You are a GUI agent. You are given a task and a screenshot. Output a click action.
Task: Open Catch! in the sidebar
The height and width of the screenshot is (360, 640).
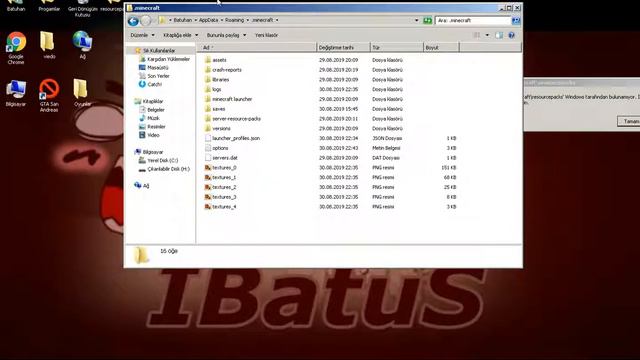tap(154, 84)
